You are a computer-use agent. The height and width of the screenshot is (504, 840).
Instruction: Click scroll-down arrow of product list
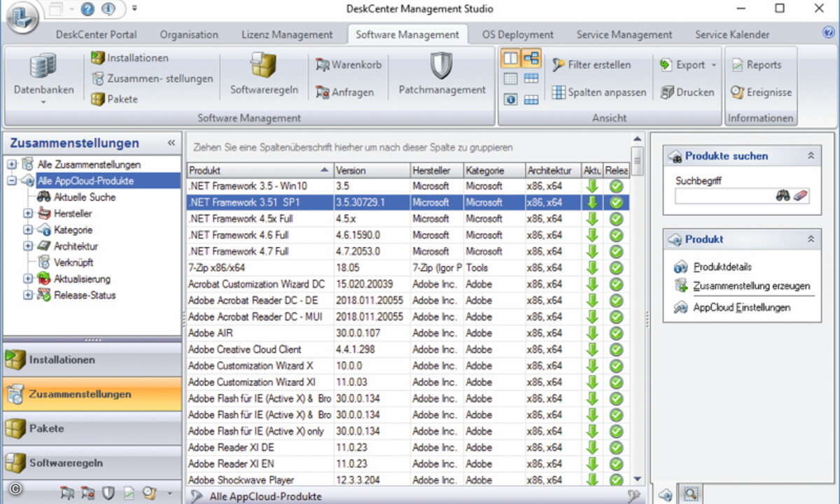(636, 479)
